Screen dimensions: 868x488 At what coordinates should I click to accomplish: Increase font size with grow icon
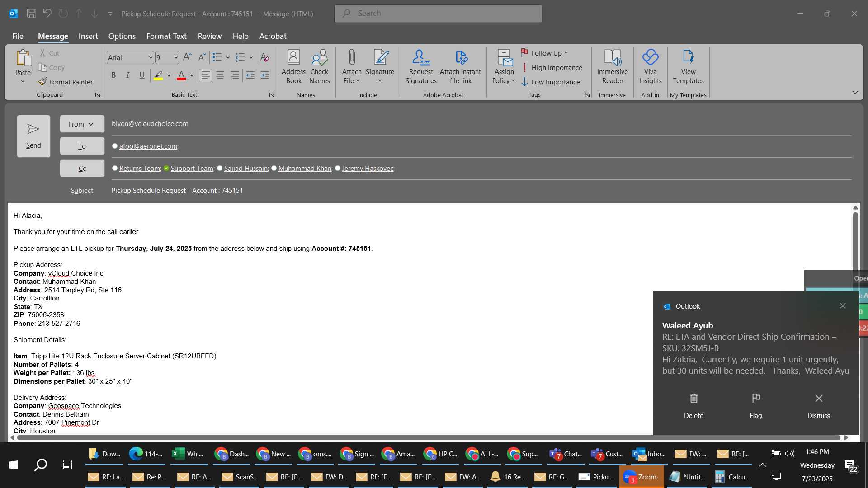[x=187, y=57]
